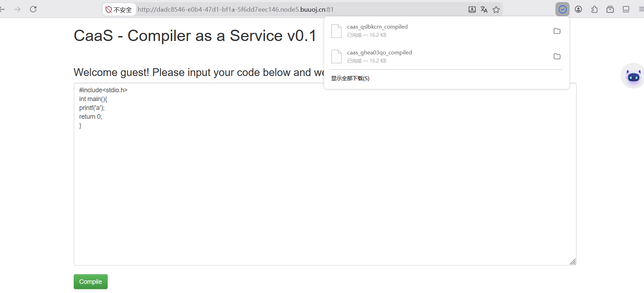Image resolution: width=644 pixels, height=293 pixels.
Task: Click the 不安全 security indicator
Action: coord(119,10)
